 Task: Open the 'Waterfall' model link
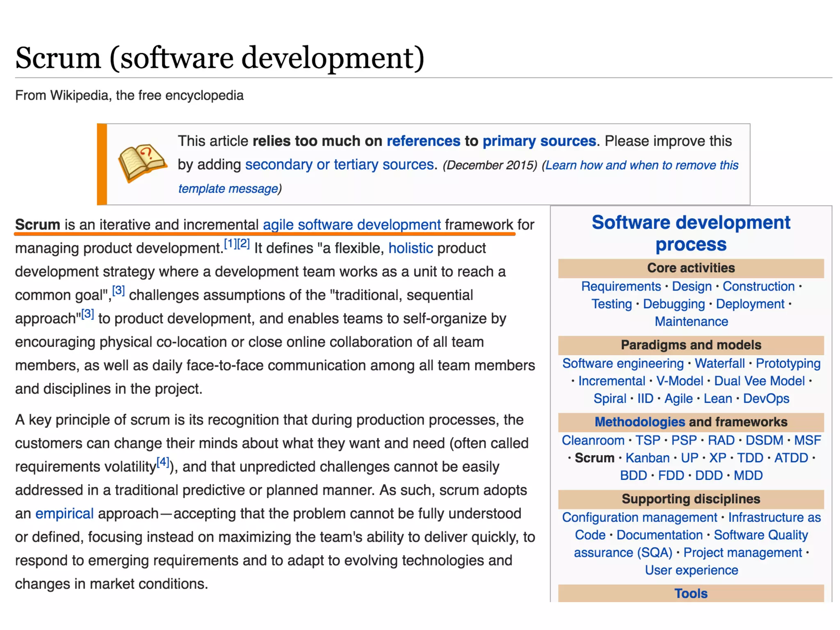tap(719, 363)
